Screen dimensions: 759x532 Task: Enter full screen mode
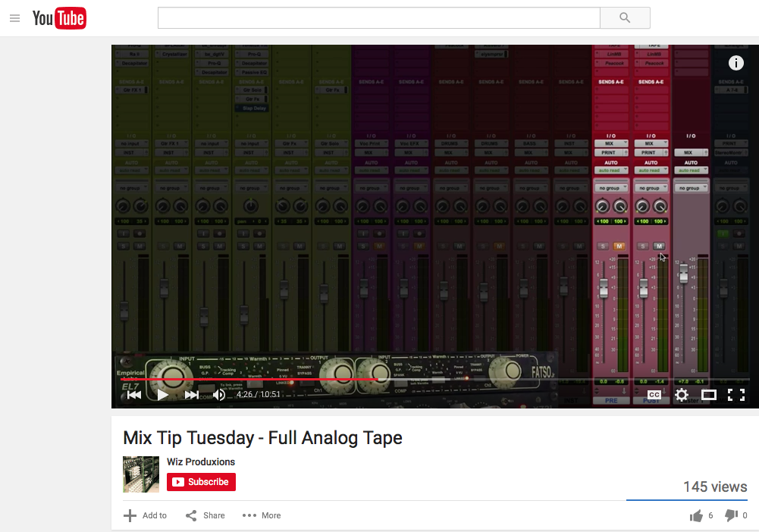[x=736, y=395]
